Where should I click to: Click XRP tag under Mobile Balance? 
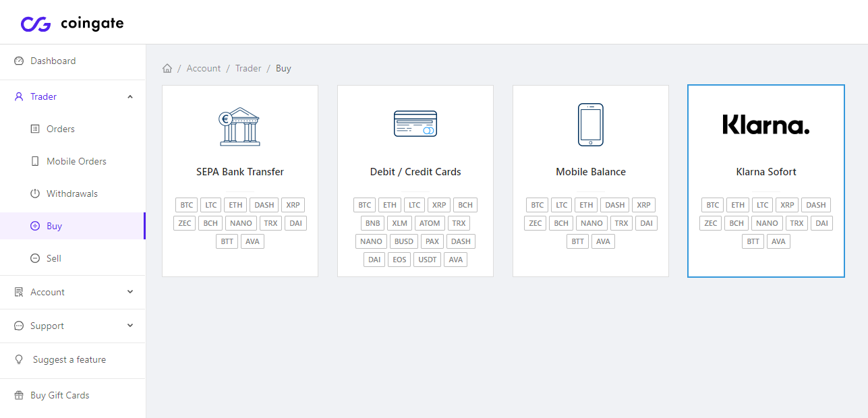click(x=643, y=205)
